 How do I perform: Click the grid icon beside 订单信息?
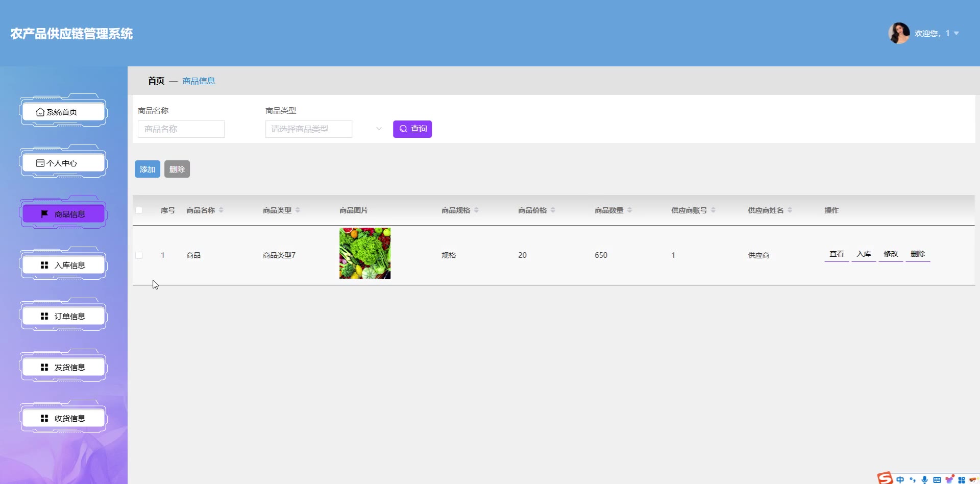point(44,316)
